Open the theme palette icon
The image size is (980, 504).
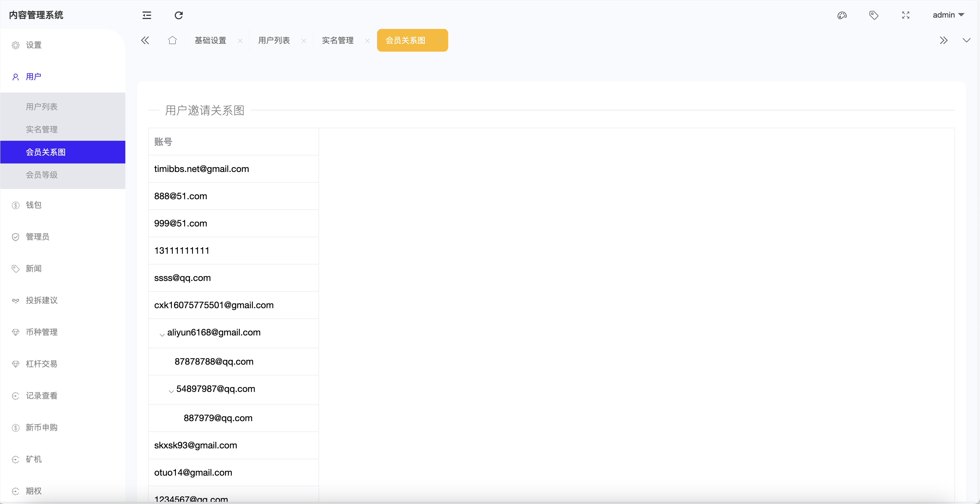point(842,15)
